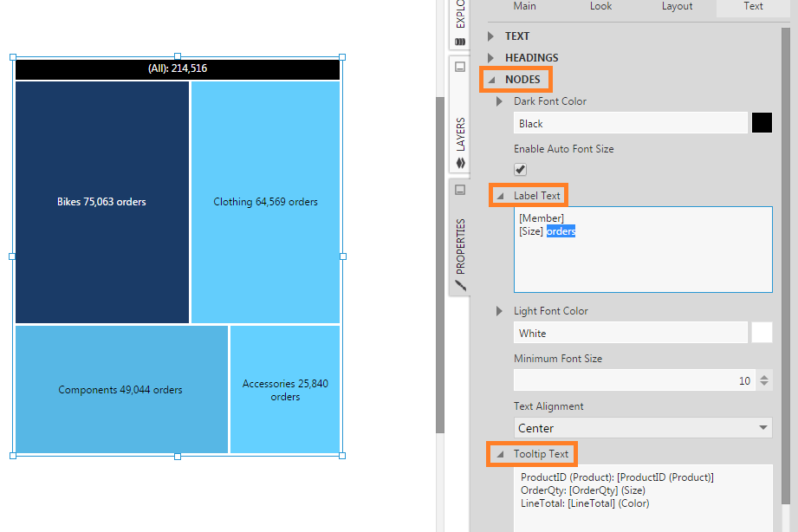The height and width of the screenshot is (532, 798).
Task: Click the black Dark Font Color swatch
Action: click(762, 123)
